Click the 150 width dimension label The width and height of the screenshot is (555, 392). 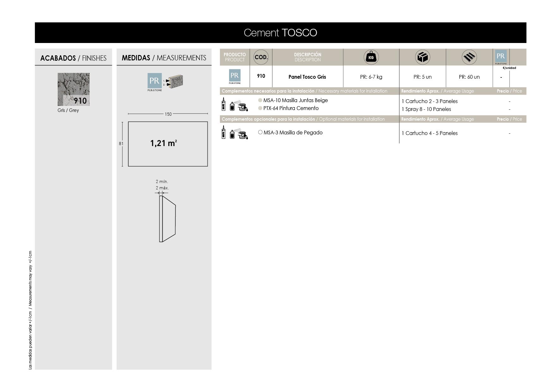(168, 114)
